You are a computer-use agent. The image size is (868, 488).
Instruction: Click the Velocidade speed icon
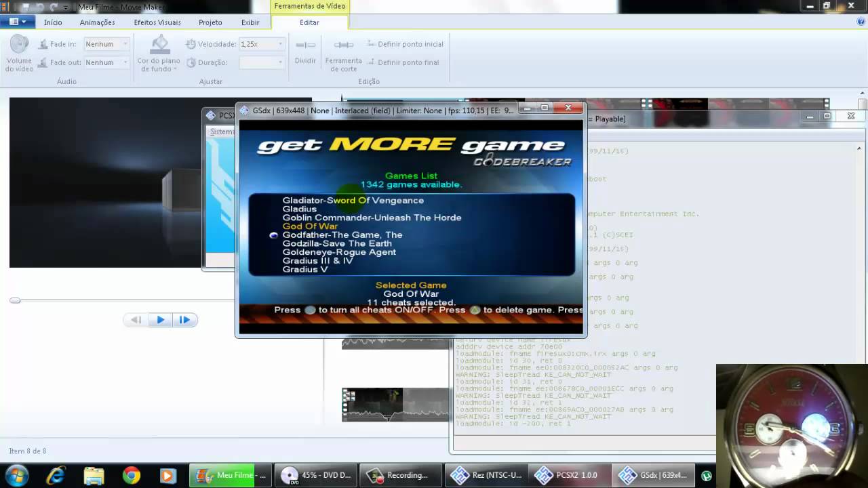coord(191,44)
